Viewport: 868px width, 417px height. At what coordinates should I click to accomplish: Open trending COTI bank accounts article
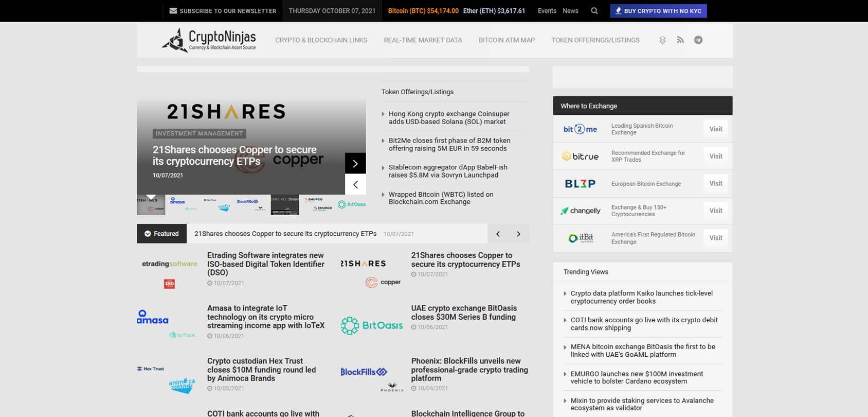point(644,324)
